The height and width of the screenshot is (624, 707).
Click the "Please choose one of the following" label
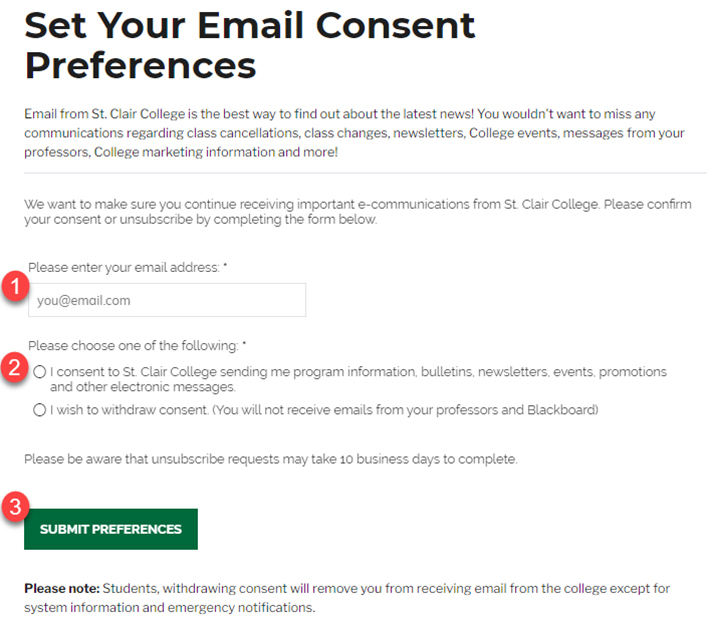tap(133, 346)
